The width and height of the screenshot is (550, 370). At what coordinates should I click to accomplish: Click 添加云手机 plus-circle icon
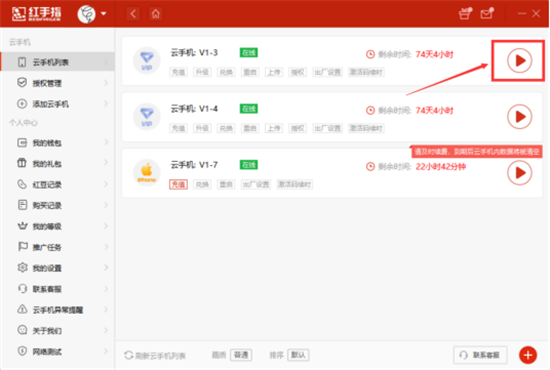click(x=22, y=104)
